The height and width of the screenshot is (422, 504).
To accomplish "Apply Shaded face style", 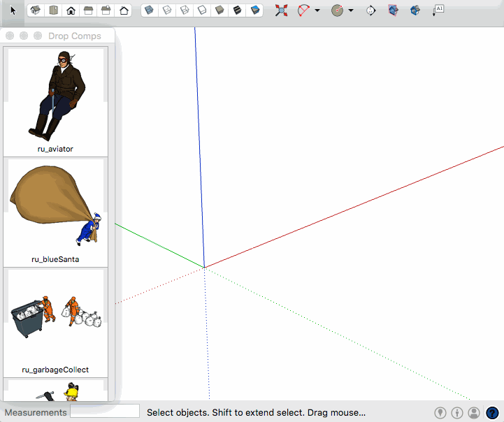I will [219, 10].
